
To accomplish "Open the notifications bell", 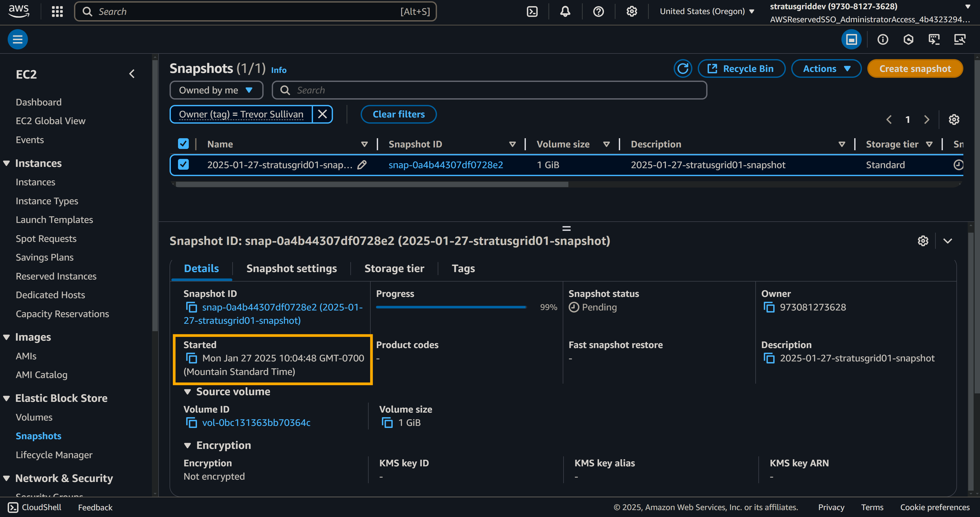I will coord(565,12).
